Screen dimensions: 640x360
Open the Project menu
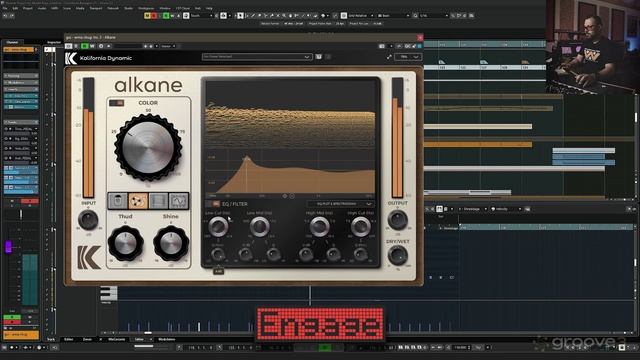tap(28, 8)
